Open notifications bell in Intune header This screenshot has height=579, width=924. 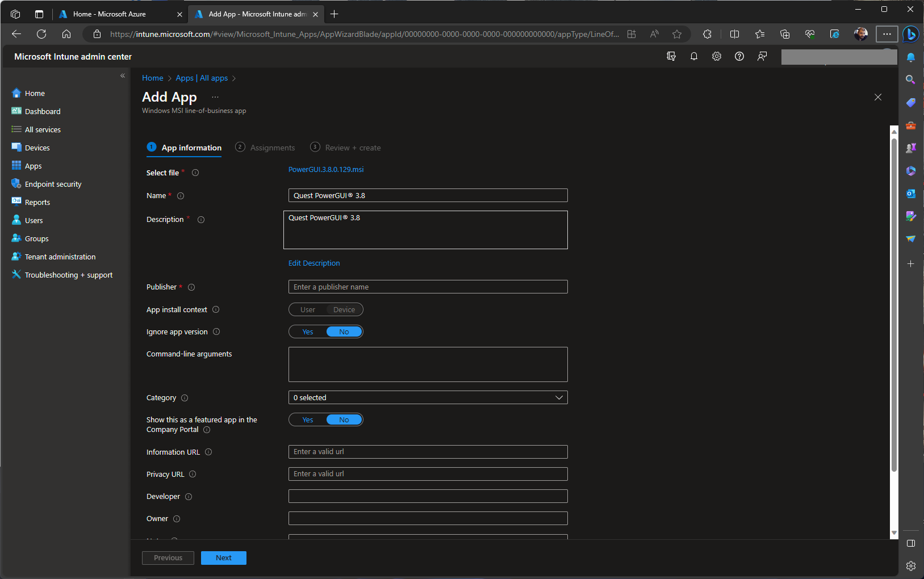694,56
